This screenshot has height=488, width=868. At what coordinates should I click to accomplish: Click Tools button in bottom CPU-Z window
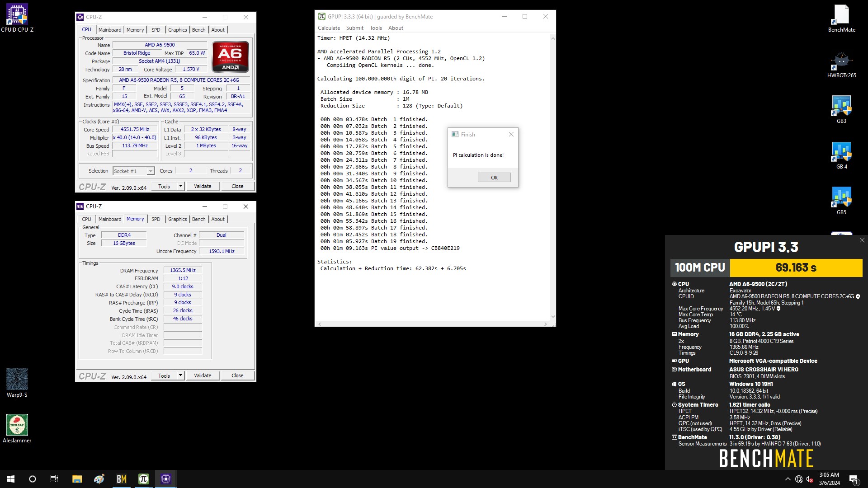tap(164, 375)
